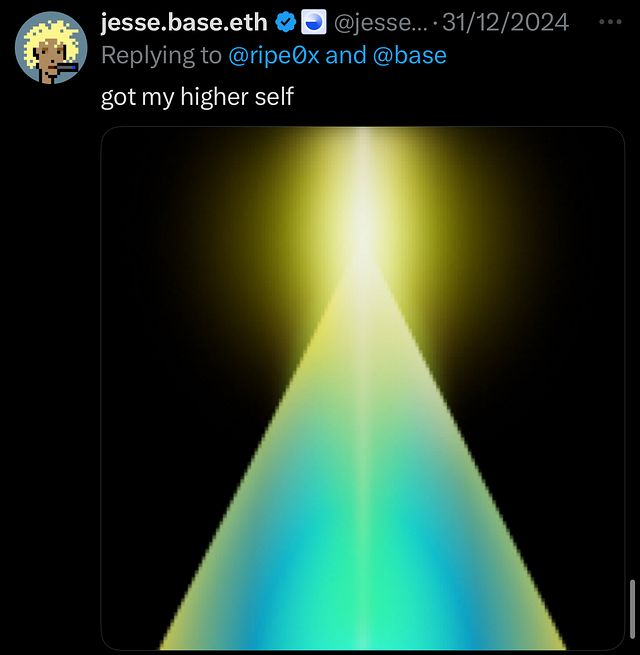Expand the attached light beam image
The width and height of the screenshot is (640, 655).
(363, 388)
